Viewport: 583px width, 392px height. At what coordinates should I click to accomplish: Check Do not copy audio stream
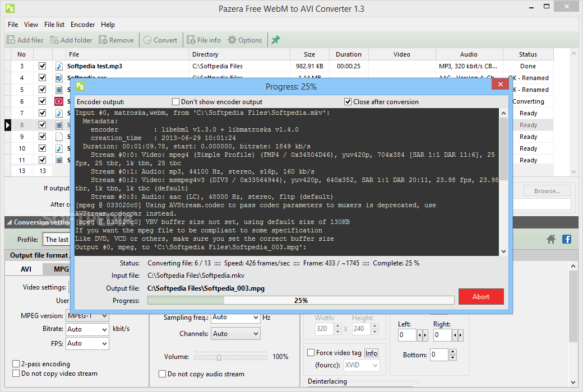click(162, 374)
